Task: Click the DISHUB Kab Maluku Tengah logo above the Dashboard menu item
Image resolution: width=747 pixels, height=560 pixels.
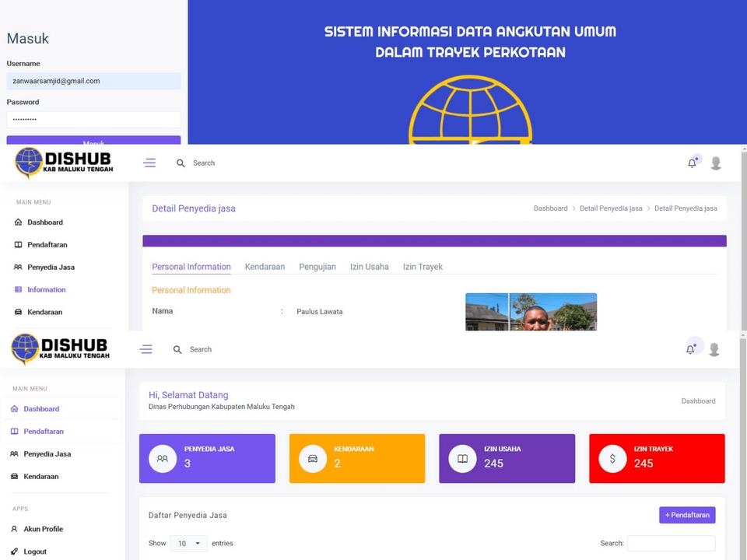Action: [61, 349]
